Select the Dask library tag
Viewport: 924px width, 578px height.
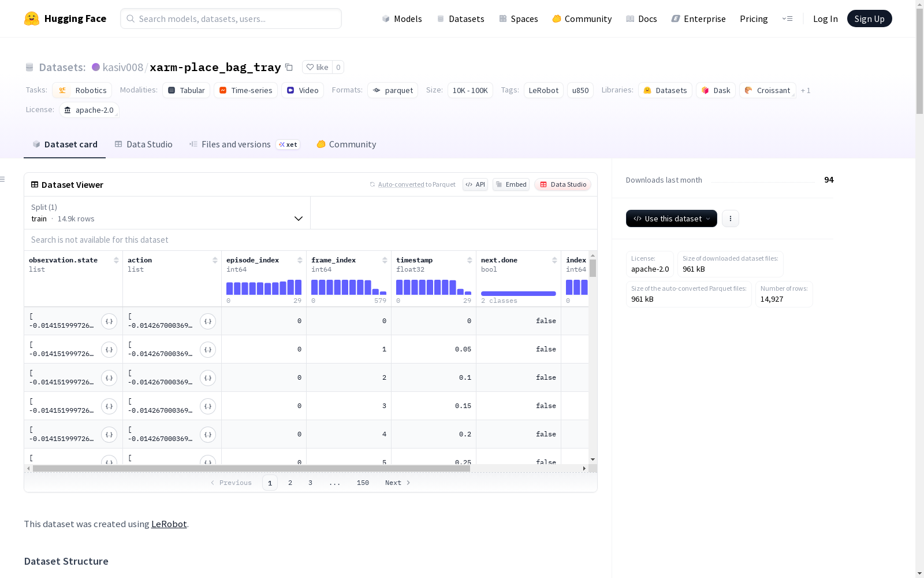tap(716, 90)
